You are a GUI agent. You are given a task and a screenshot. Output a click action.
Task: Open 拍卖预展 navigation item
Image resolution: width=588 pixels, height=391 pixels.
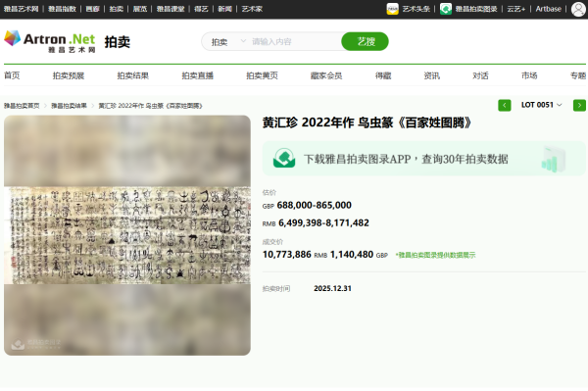coord(69,75)
